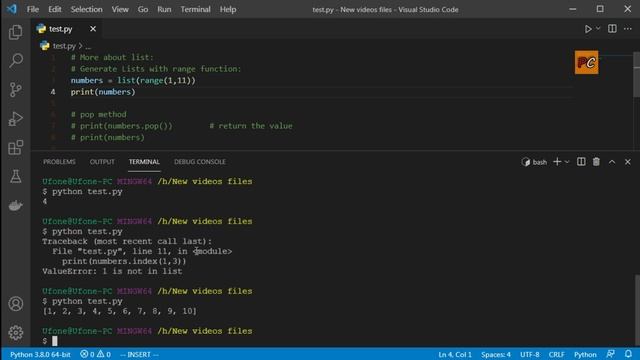The width and height of the screenshot is (640, 360).
Task: Open the Terminal menu
Action: click(x=196, y=9)
